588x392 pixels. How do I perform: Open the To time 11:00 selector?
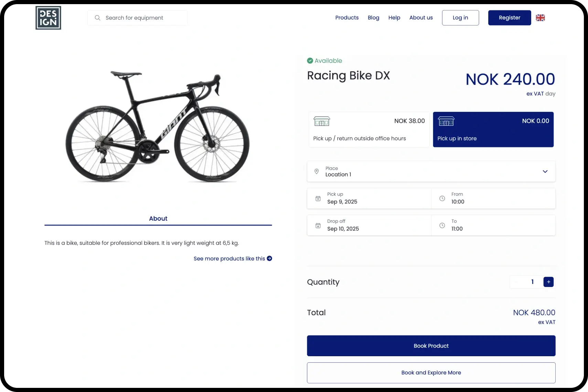(x=493, y=225)
